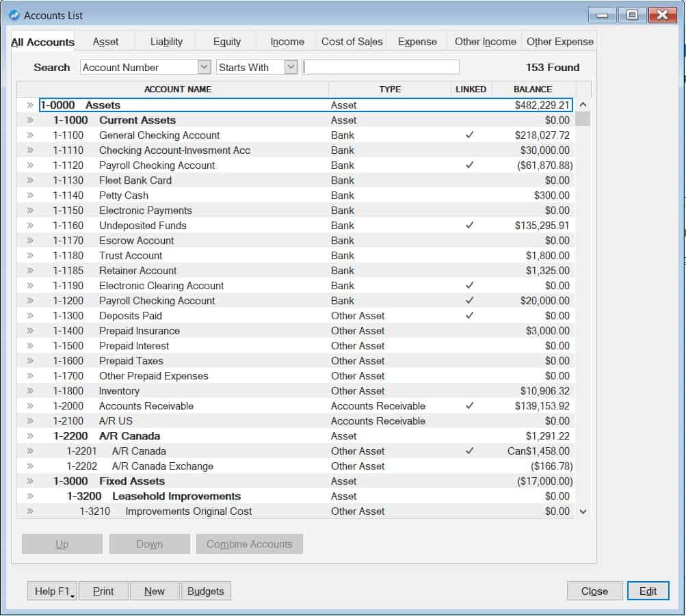This screenshot has width=686, height=616.
Task: Click the scrollbar up arrow in the list
Action: [583, 105]
